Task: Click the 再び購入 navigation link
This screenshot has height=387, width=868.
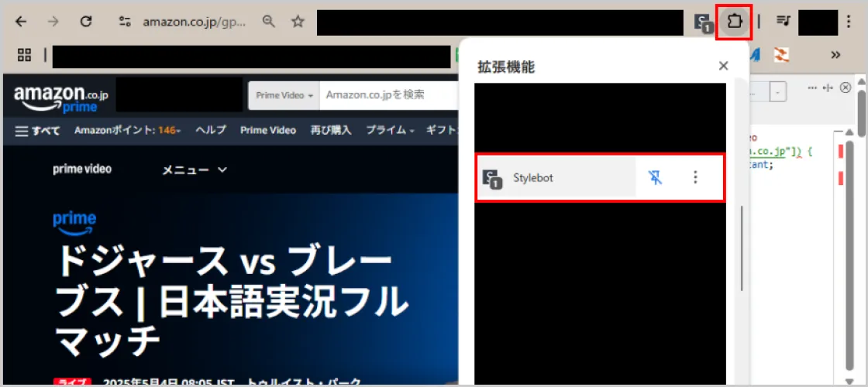Action: [330, 131]
